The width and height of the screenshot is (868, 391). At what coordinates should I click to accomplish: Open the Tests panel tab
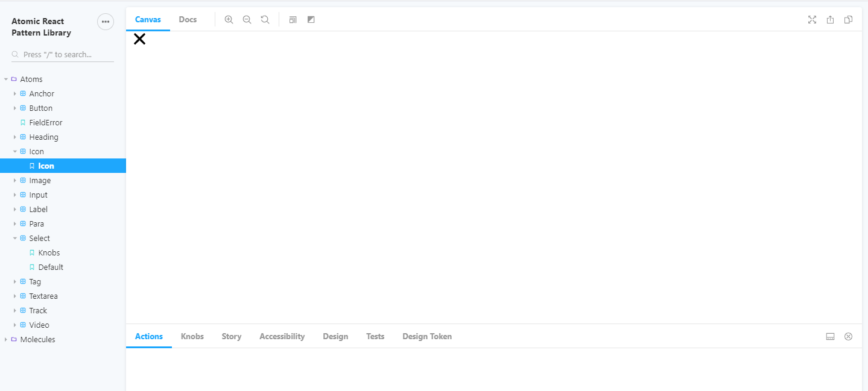click(375, 336)
